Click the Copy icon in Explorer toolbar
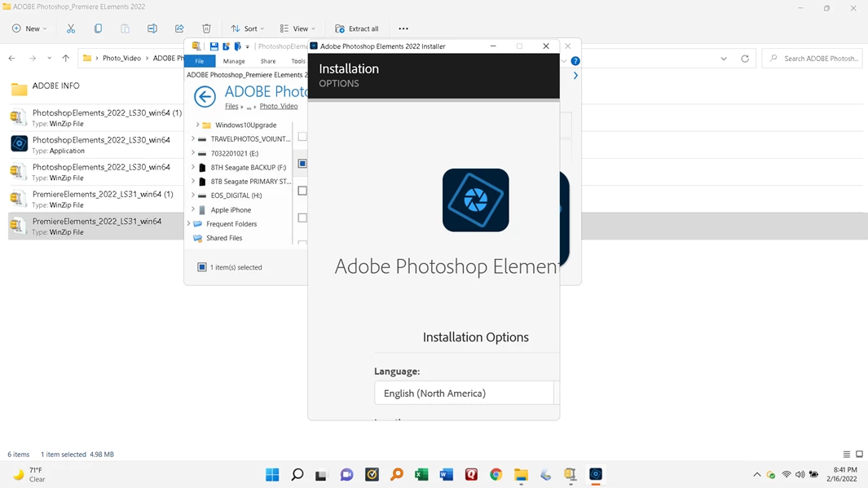 98,29
